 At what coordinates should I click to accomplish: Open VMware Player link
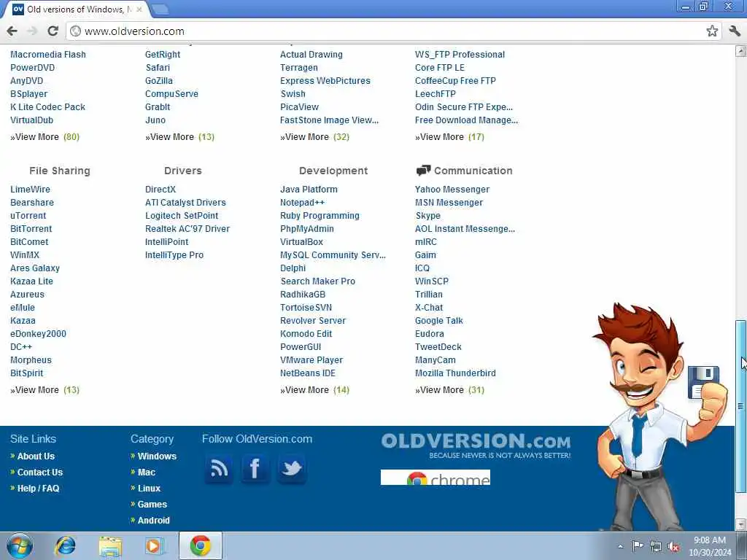[x=311, y=360]
